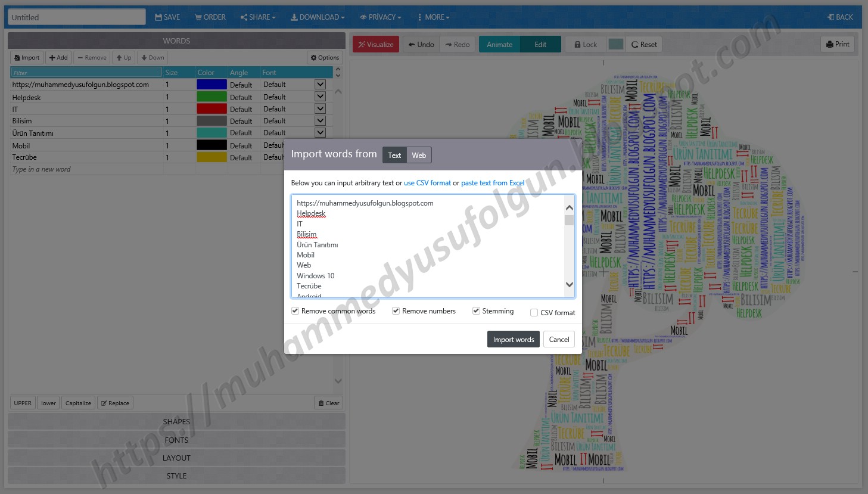Click the green color swatch for Helpdesk
868x494 pixels.
[x=211, y=97]
